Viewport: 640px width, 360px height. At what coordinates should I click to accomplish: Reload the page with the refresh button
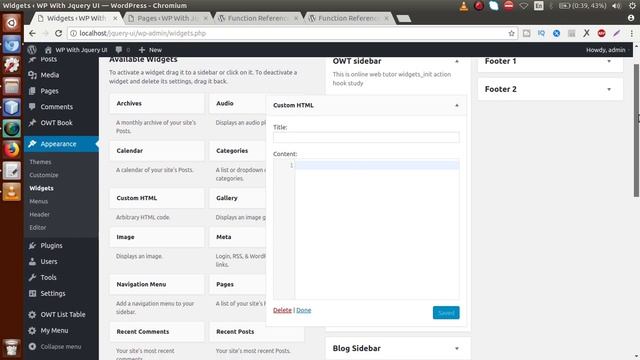[x=58, y=33]
